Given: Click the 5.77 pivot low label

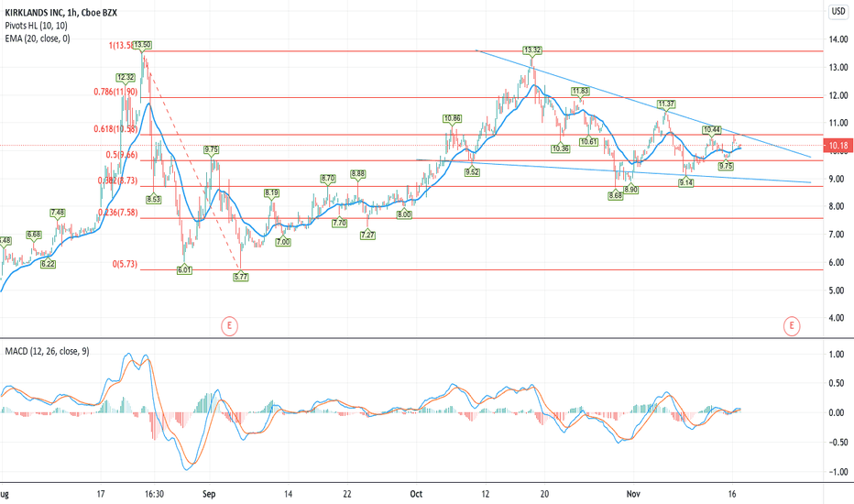Looking at the screenshot, I should tap(241, 277).
